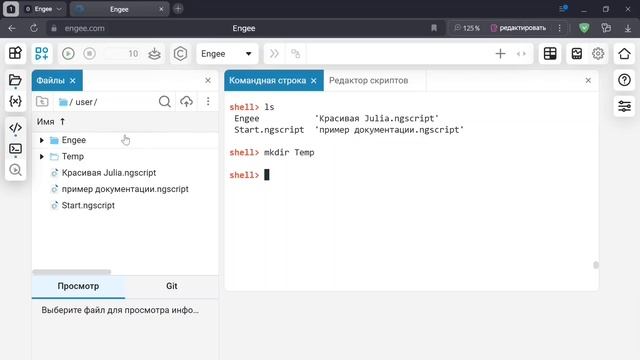Click the add blocks library icon
The width and height of the screenshot is (640, 360).
(x=42, y=53)
